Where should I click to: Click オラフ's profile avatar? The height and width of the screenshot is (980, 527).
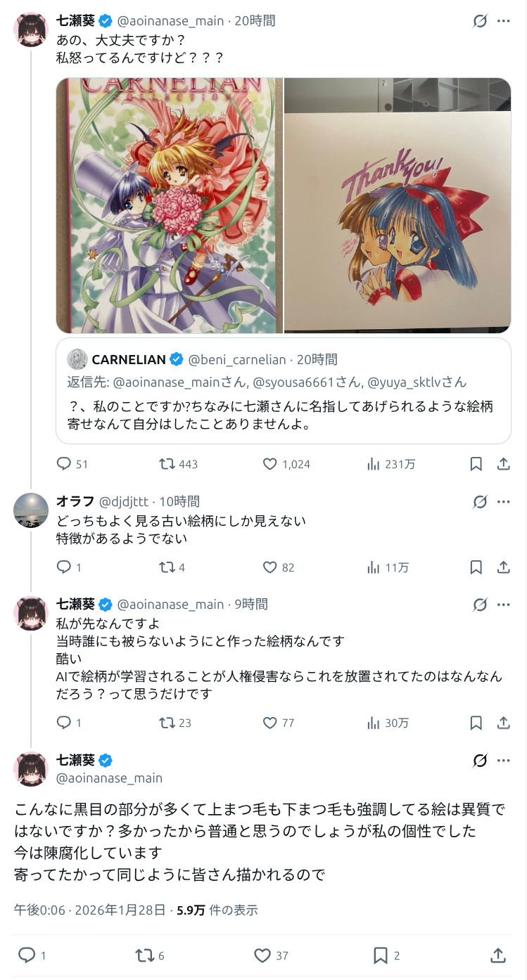coord(31,510)
